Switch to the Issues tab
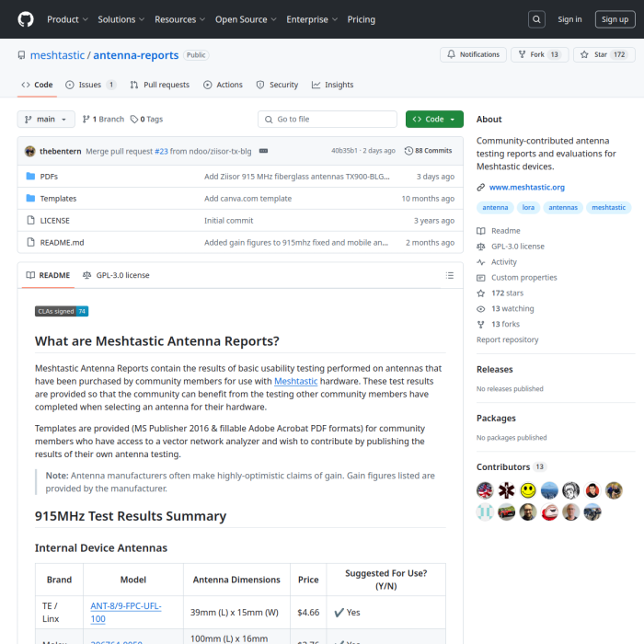 [90, 85]
